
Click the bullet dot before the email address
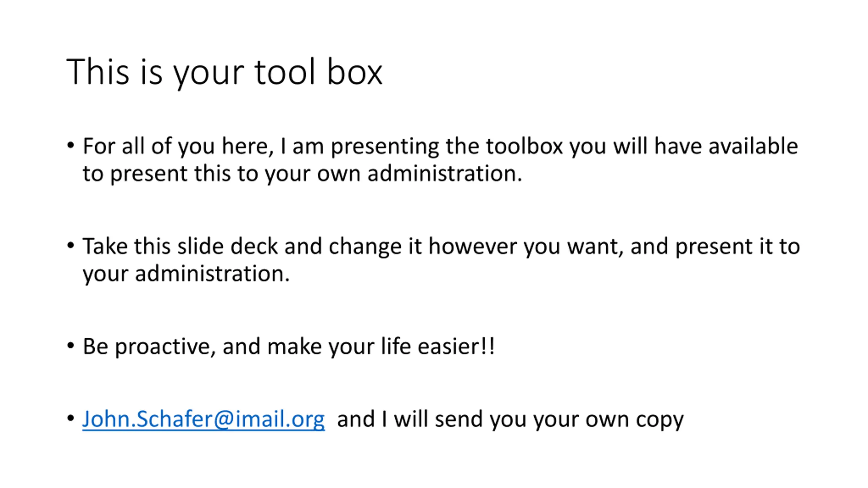point(71,419)
